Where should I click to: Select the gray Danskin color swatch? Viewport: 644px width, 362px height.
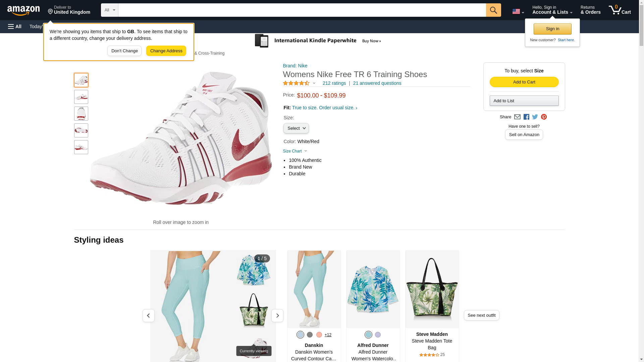pos(310,335)
